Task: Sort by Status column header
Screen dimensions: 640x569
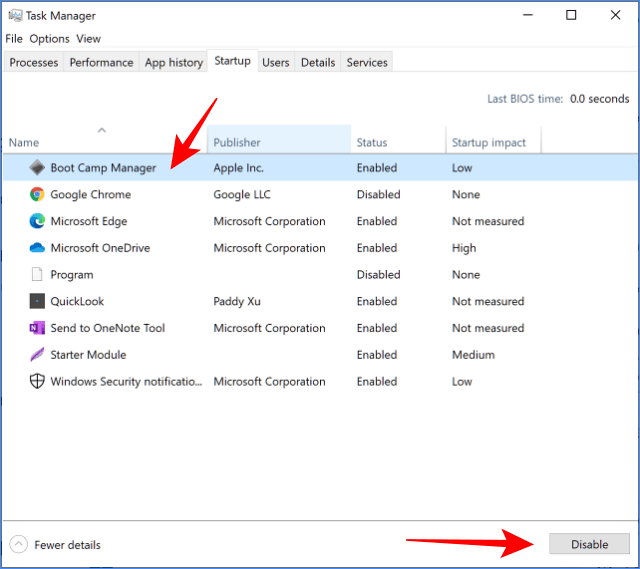Action: coord(398,140)
